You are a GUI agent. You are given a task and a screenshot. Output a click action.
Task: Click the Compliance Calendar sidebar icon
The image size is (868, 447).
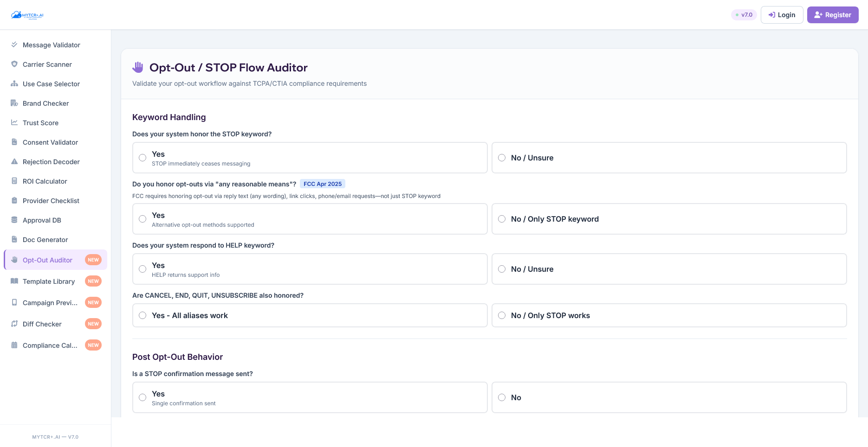coord(14,345)
